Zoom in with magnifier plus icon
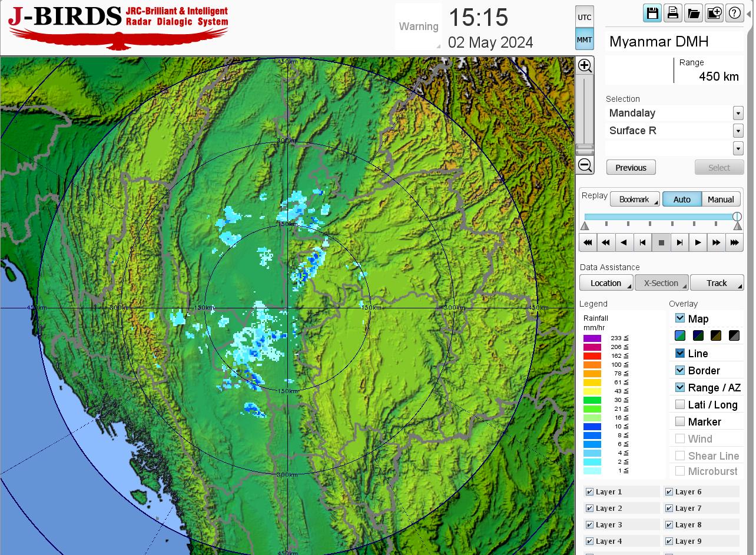 click(585, 65)
